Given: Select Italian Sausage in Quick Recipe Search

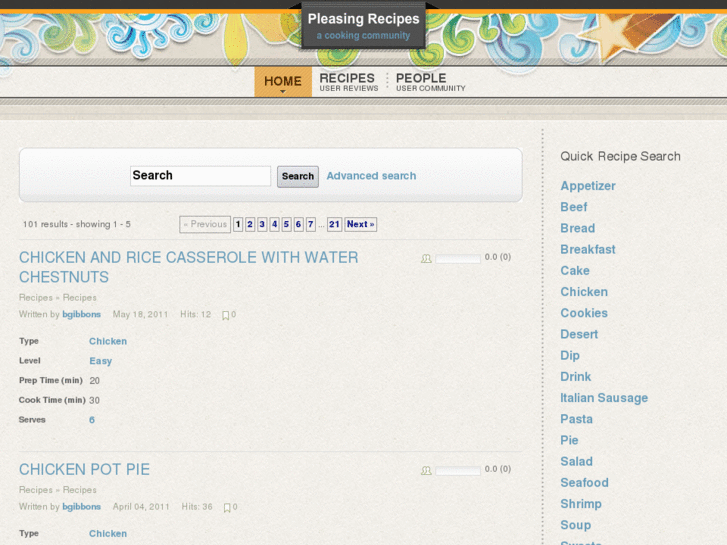Looking at the screenshot, I should [604, 398].
